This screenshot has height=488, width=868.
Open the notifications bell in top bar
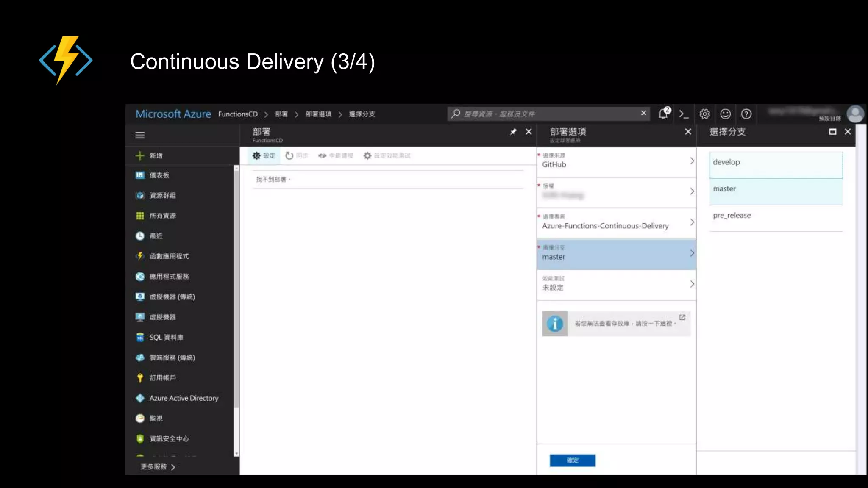(664, 114)
